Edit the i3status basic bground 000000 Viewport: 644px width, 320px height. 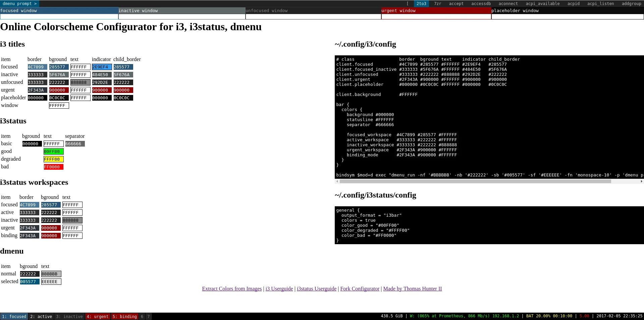point(32,144)
